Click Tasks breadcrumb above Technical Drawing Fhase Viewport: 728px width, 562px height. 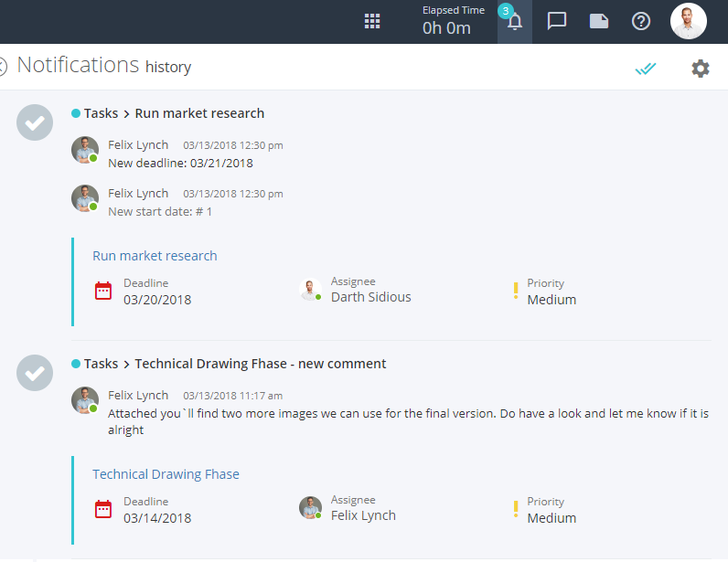click(101, 364)
